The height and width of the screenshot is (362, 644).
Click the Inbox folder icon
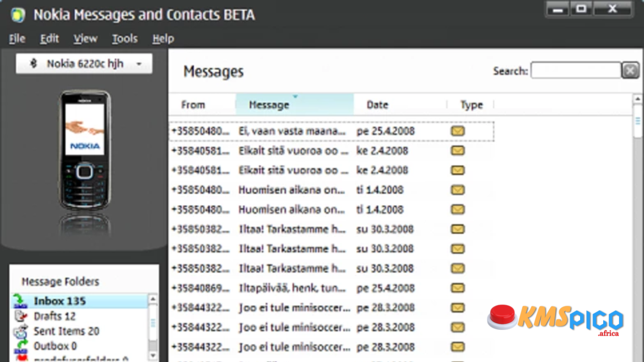tap(20, 301)
